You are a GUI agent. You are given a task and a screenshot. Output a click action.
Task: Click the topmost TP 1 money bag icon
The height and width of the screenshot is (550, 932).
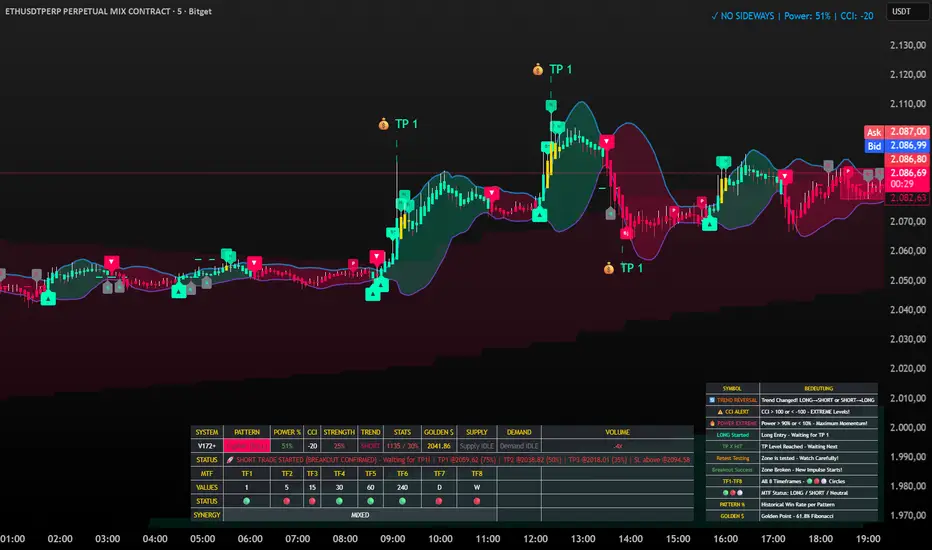538,70
